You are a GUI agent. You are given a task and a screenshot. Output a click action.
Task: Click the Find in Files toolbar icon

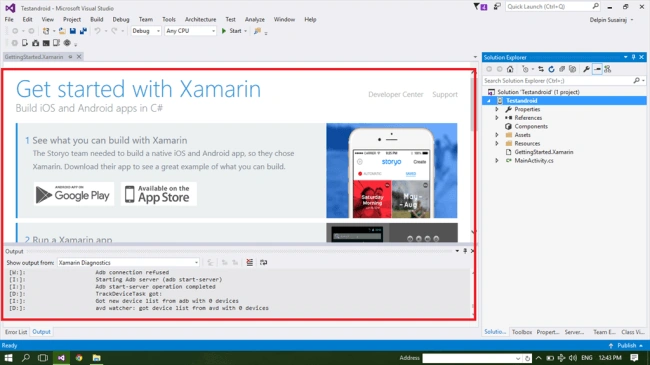257,31
